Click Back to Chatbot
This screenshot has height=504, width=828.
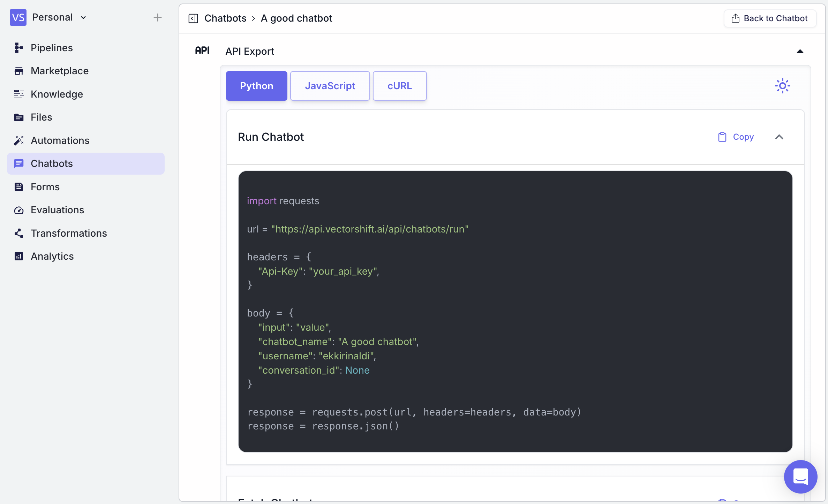769,18
